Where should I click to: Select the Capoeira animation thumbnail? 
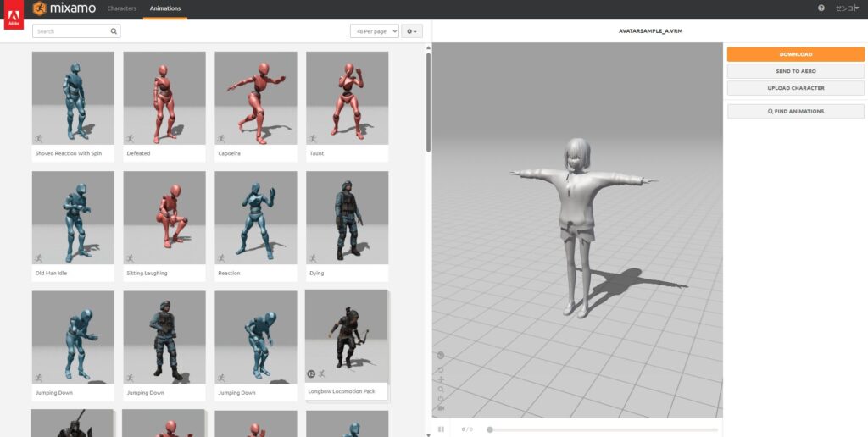point(255,98)
